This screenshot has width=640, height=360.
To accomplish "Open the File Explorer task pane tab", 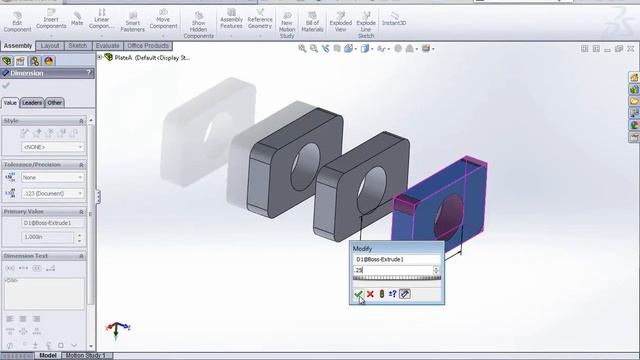I will click(x=634, y=101).
